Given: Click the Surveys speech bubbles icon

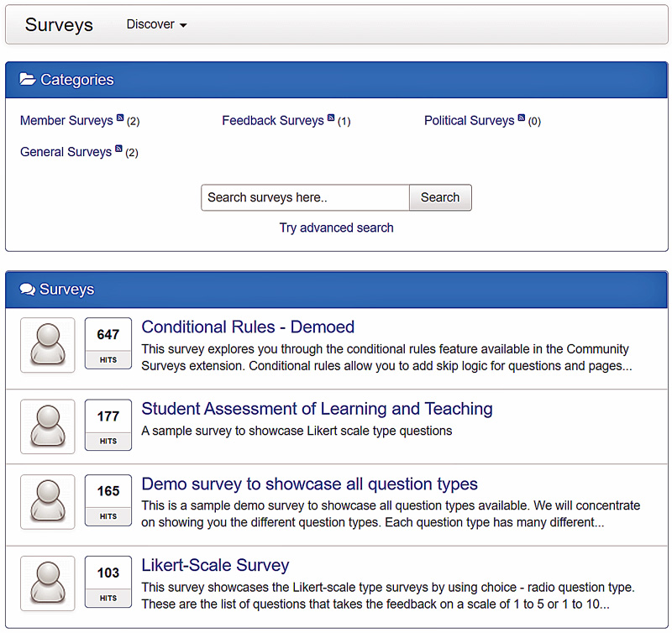Looking at the screenshot, I should click(28, 289).
